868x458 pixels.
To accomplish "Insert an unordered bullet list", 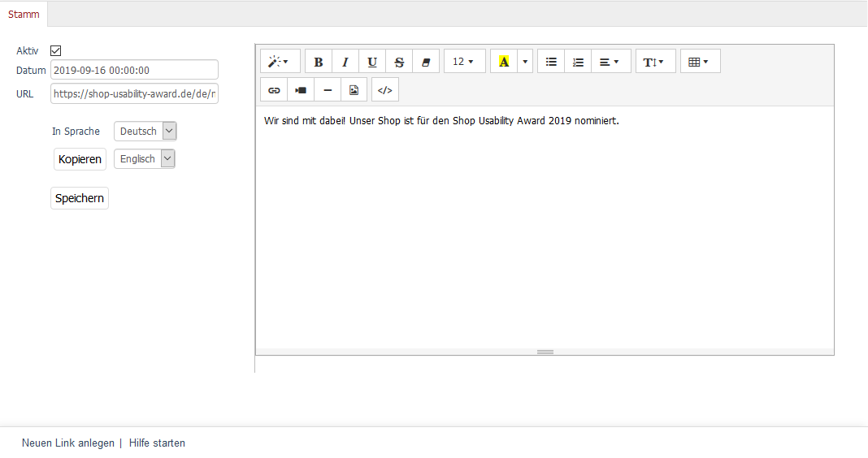I will 551,62.
